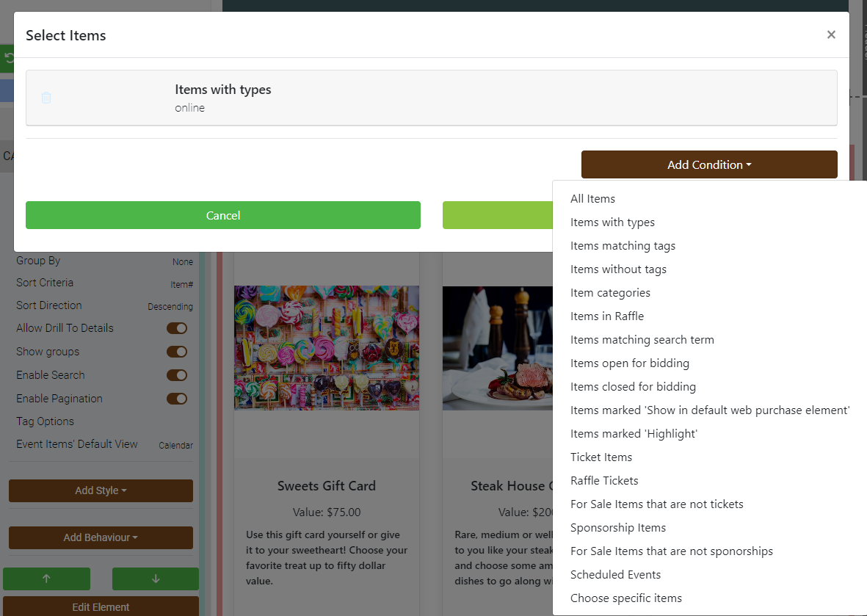
Task: Collapse the Add Condition dropdown
Action: click(708, 164)
